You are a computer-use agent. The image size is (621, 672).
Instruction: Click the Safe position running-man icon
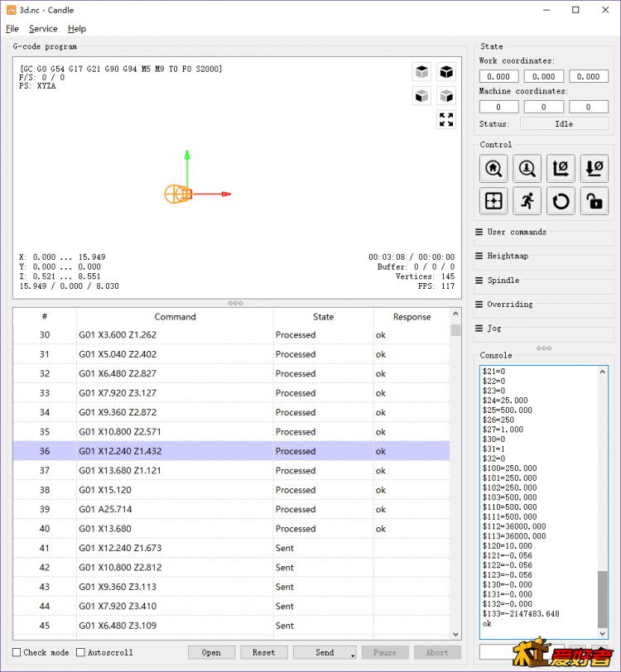coord(527,200)
